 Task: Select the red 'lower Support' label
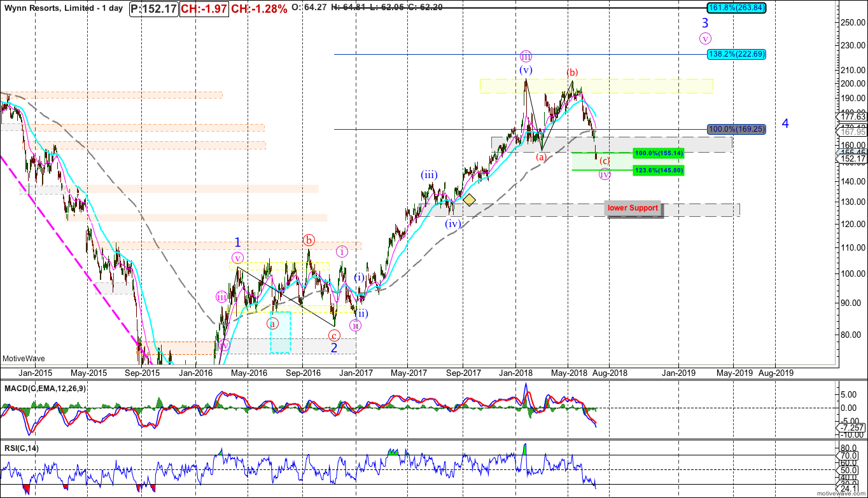click(x=633, y=208)
